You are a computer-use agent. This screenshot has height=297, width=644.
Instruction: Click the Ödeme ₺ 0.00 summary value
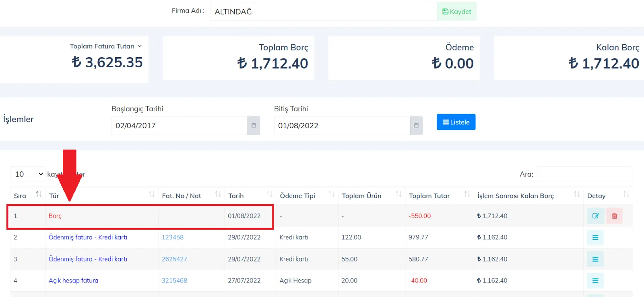click(x=452, y=63)
